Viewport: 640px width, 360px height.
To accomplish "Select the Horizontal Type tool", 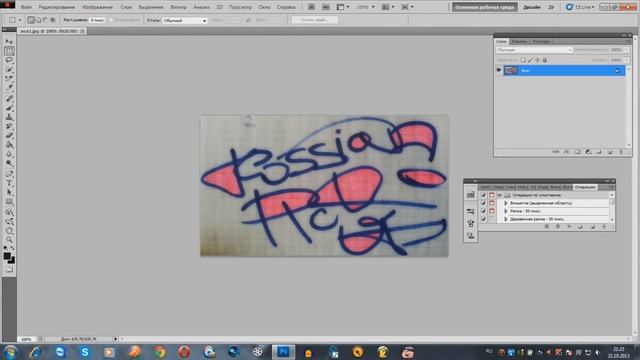I will [9, 183].
